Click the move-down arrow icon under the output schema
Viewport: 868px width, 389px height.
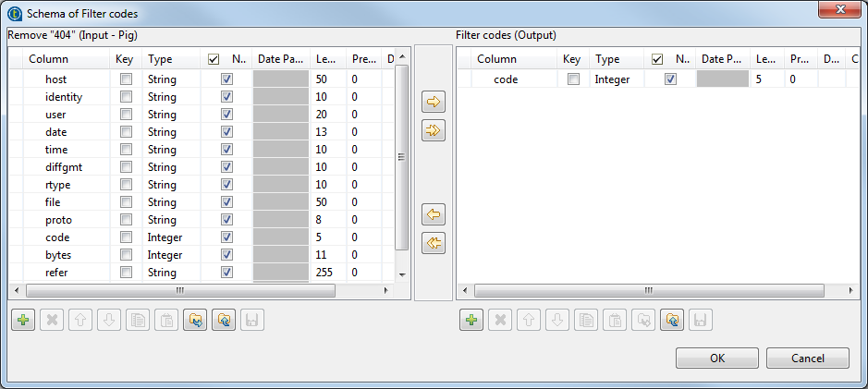point(557,320)
